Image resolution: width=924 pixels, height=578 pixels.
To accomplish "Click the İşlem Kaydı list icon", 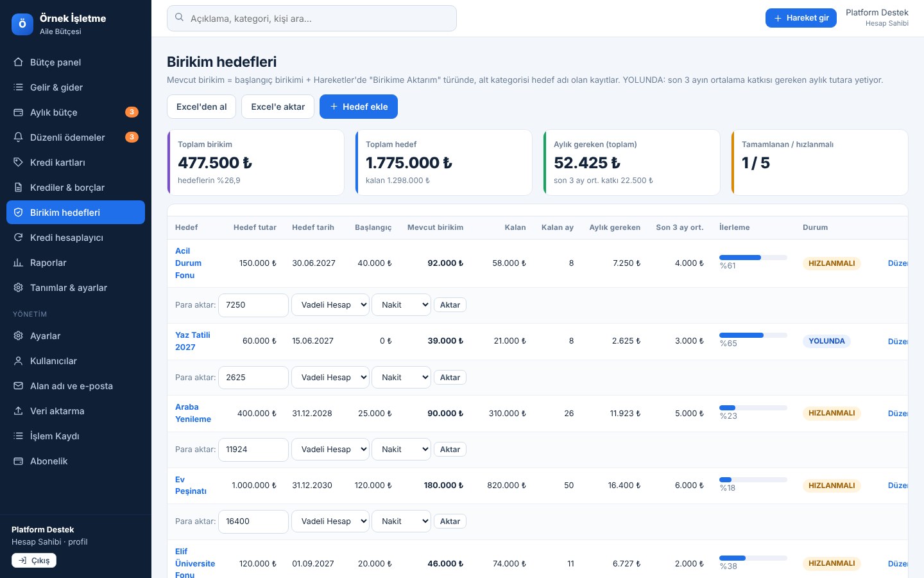I will pyautogui.click(x=18, y=436).
